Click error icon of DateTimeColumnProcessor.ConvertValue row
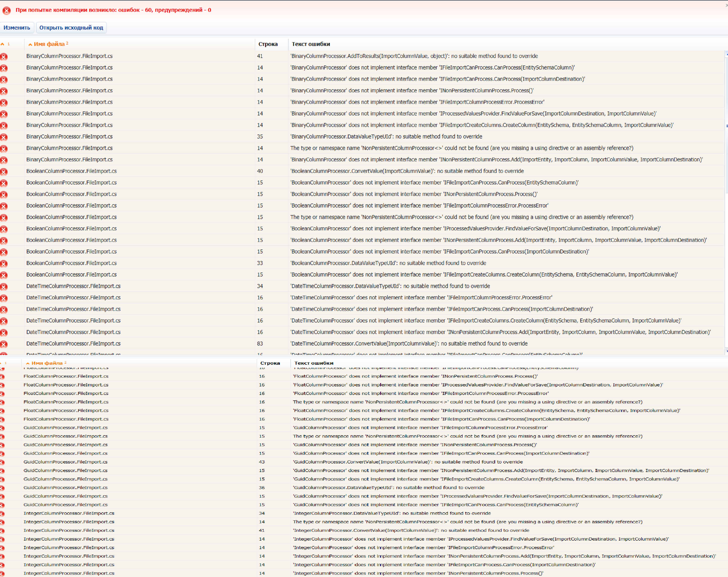The image size is (728, 577). (4, 344)
